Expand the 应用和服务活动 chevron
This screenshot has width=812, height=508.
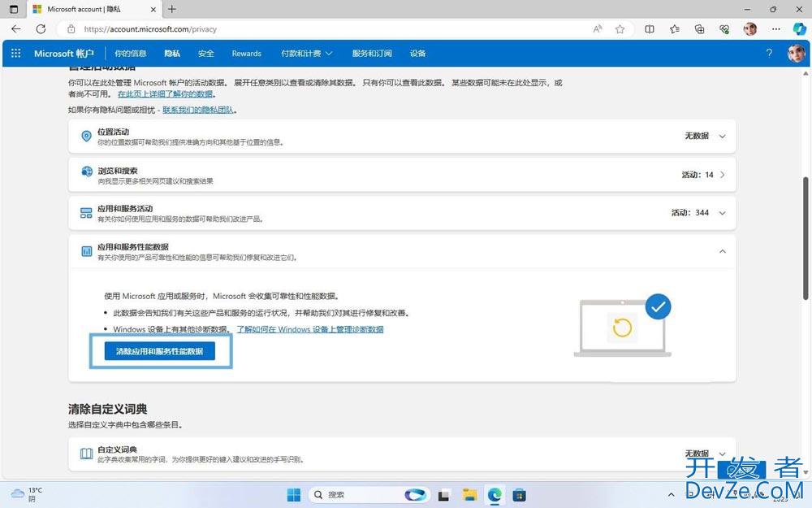(722, 213)
